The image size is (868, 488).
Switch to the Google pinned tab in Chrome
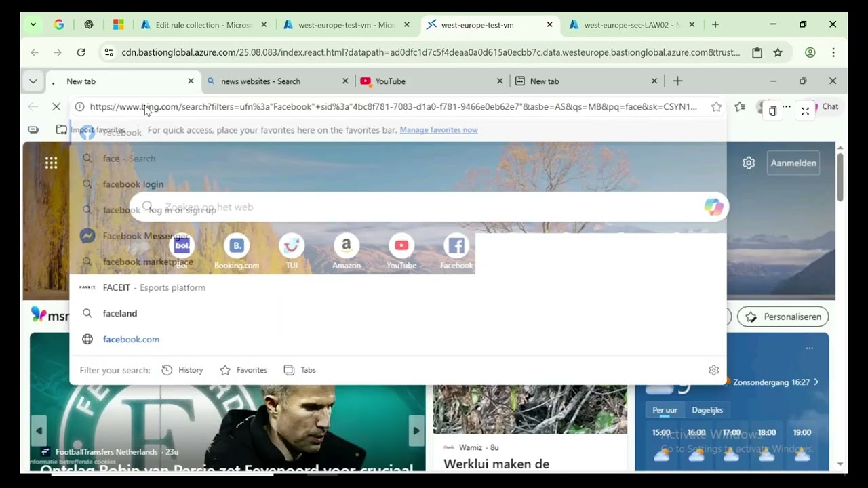[59, 24]
